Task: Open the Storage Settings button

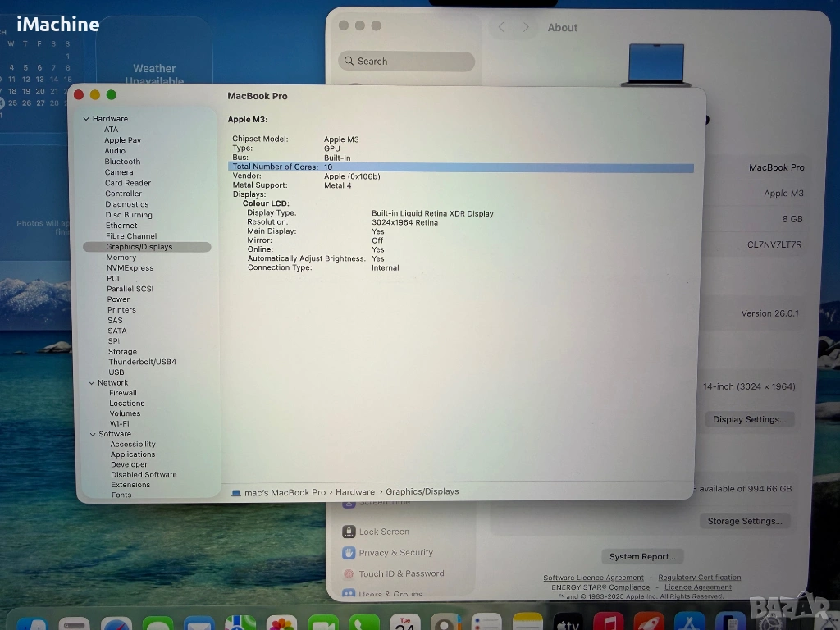Action: pos(745,521)
